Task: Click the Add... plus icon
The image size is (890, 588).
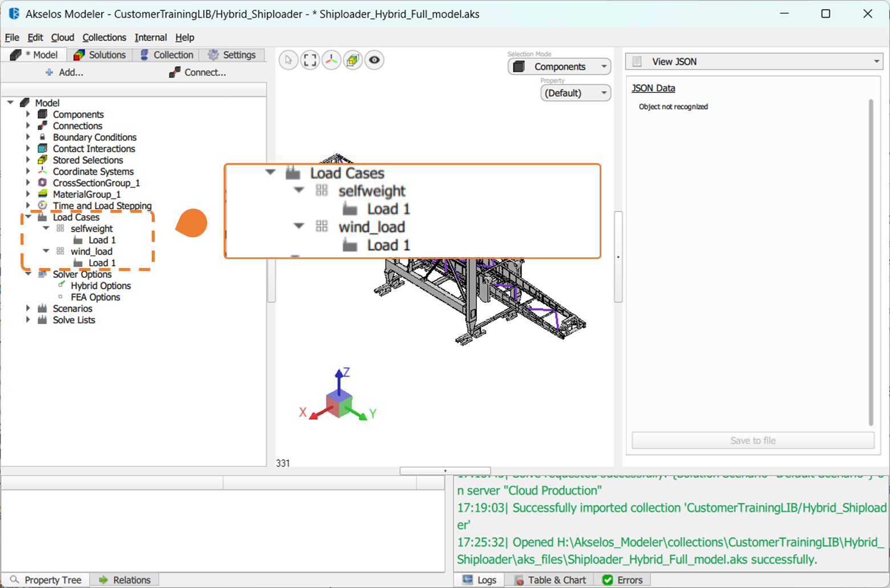Action: [49, 72]
